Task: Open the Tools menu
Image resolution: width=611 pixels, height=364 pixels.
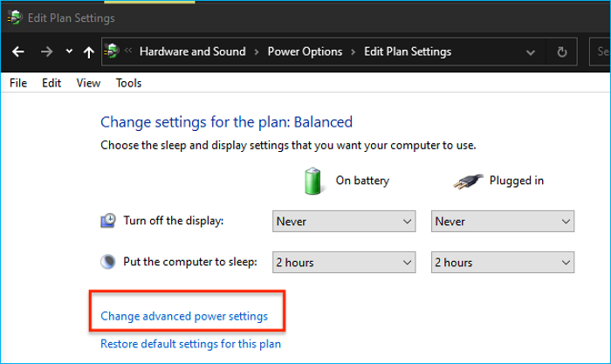Action: (128, 83)
